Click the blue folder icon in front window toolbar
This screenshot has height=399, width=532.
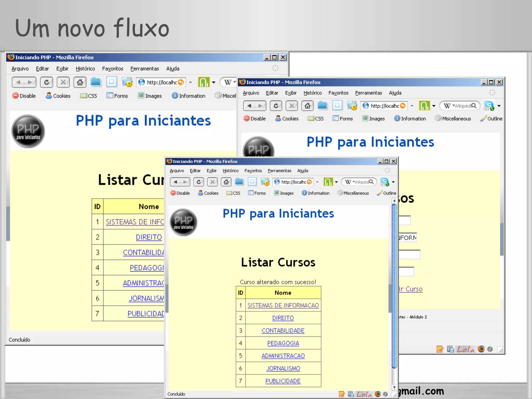(x=239, y=182)
